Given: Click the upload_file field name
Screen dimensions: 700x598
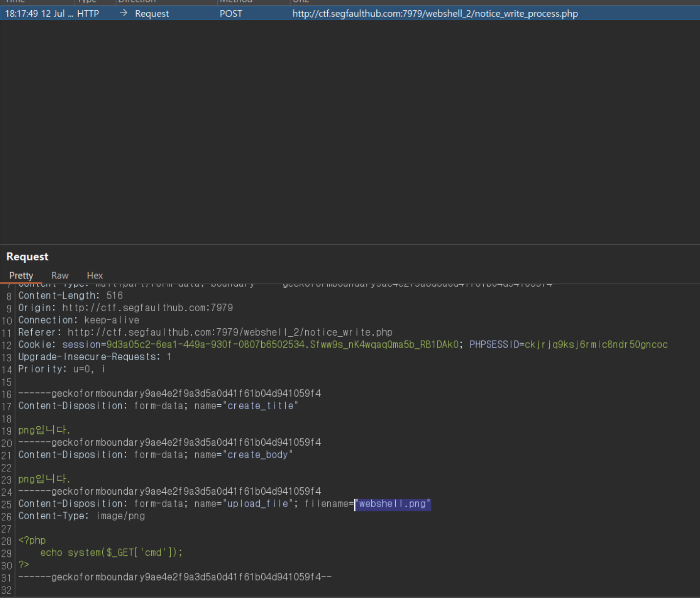Looking at the screenshot, I should click(258, 504).
